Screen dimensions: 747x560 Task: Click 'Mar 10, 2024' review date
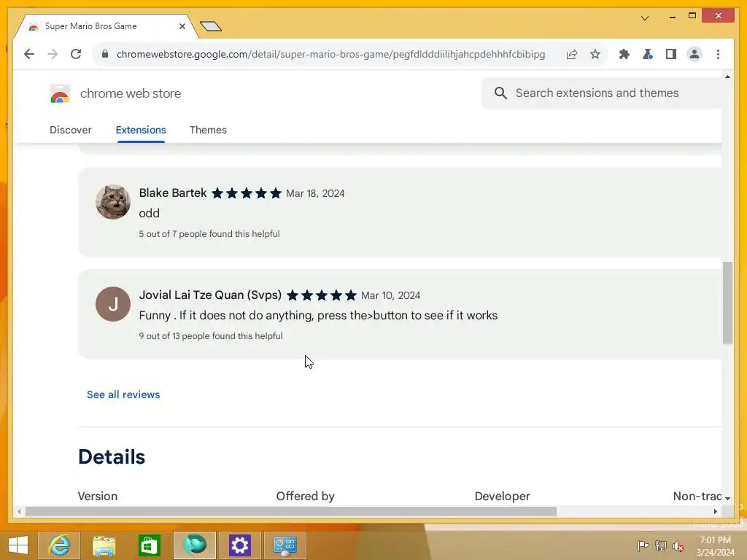[390, 295]
